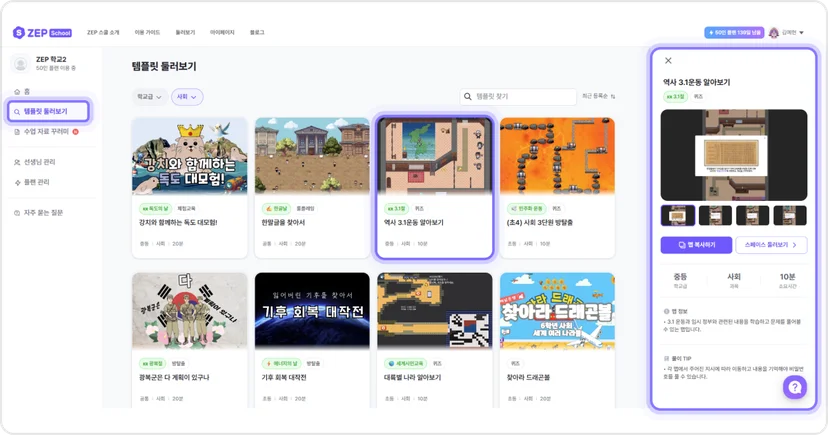Click the ZEP 학교2 school avatar

click(x=21, y=64)
